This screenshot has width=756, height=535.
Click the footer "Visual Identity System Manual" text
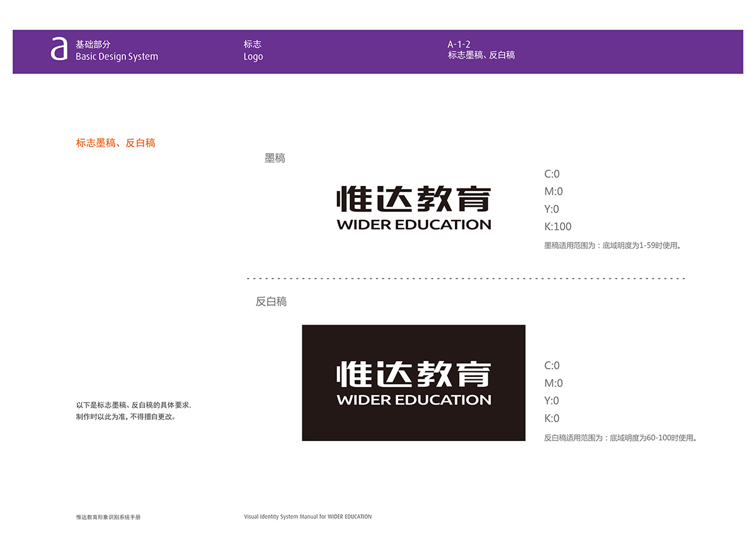(307, 517)
